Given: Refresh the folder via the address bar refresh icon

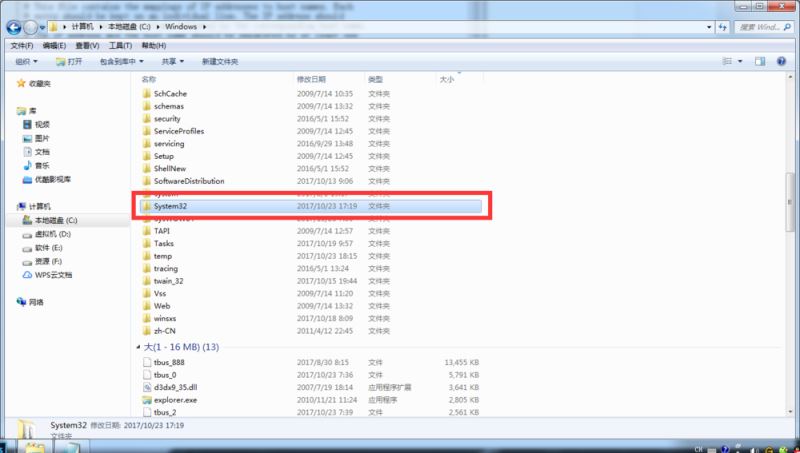Looking at the screenshot, I should click(x=722, y=27).
